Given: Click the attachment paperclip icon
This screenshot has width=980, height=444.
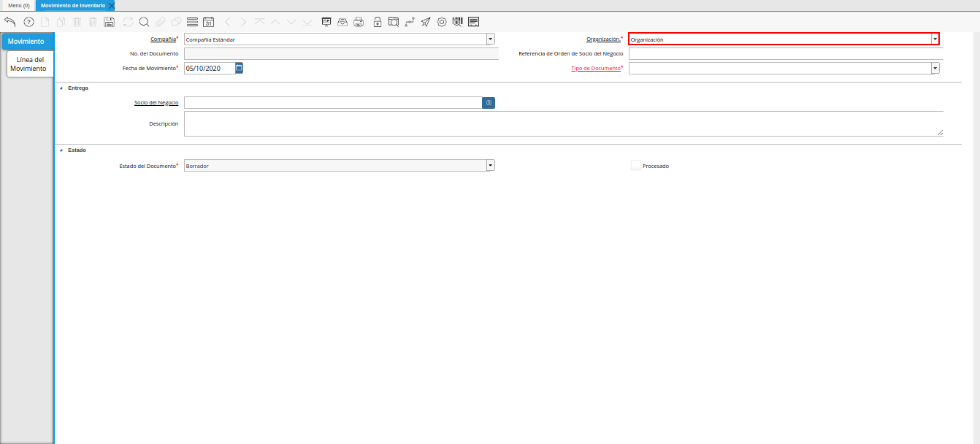Looking at the screenshot, I should pos(160,22).
